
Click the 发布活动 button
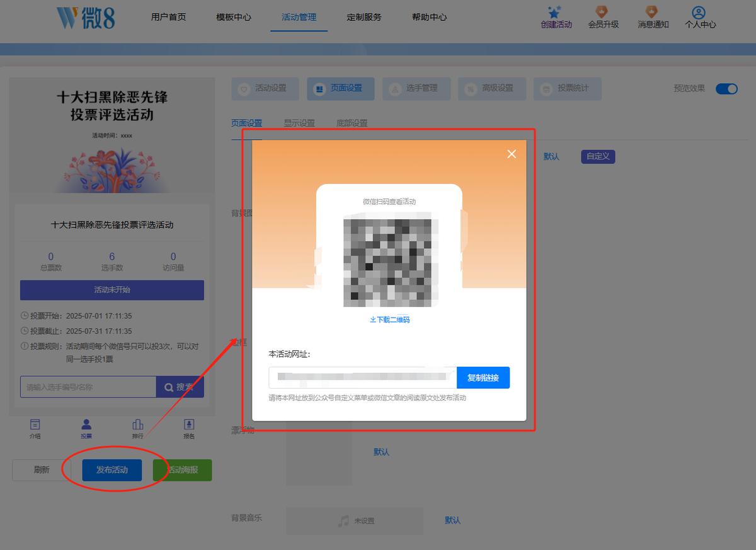(112, 470)
